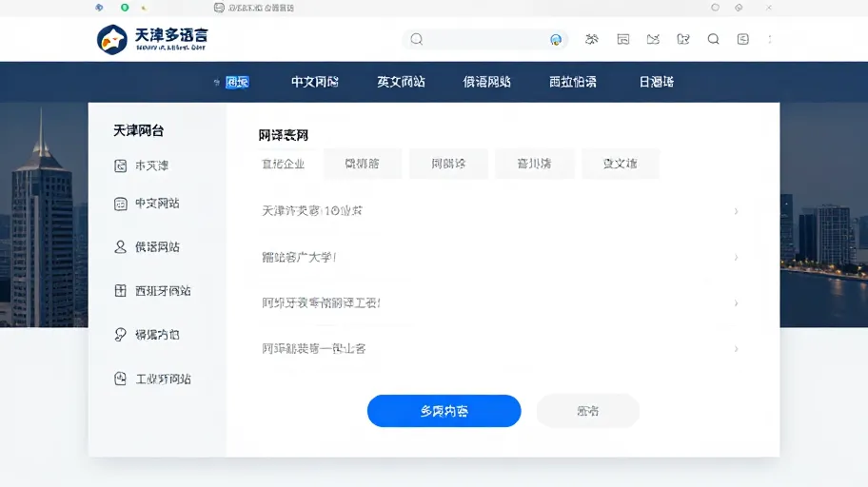Click the icon beside 市天津 sidebar item
868x487 pixels.
[120, 166]
